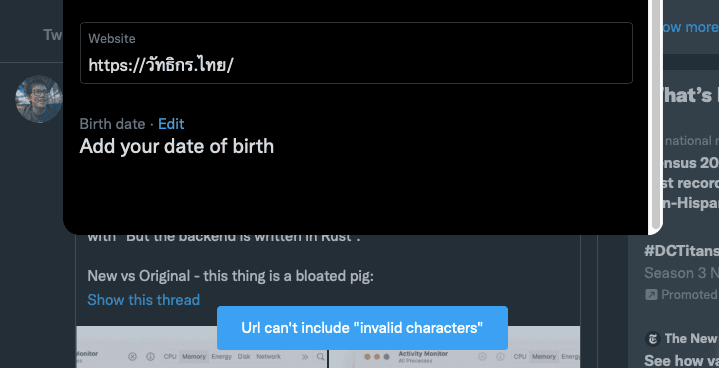Select the Energy tab in left Activity Monitor image

(222, 357)
